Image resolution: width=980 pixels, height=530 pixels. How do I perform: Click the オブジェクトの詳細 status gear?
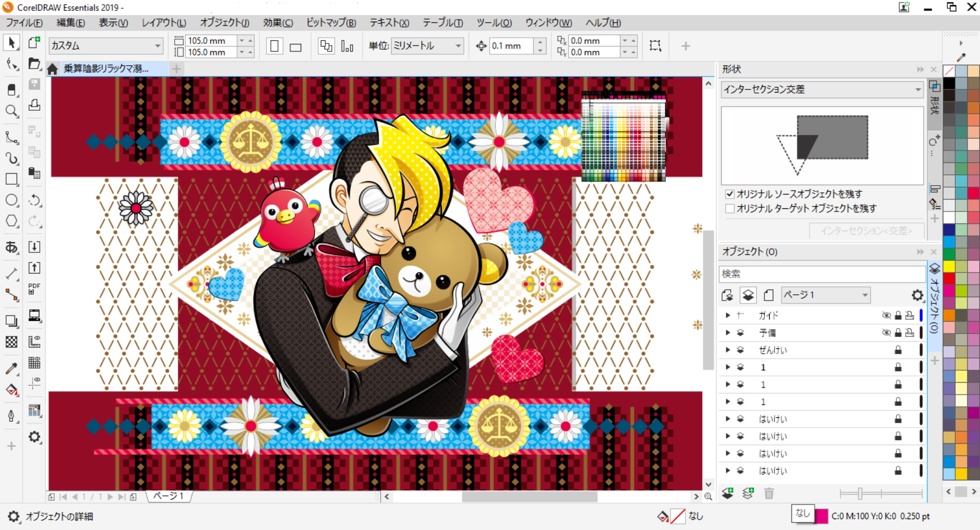click(x=13, y=517)
